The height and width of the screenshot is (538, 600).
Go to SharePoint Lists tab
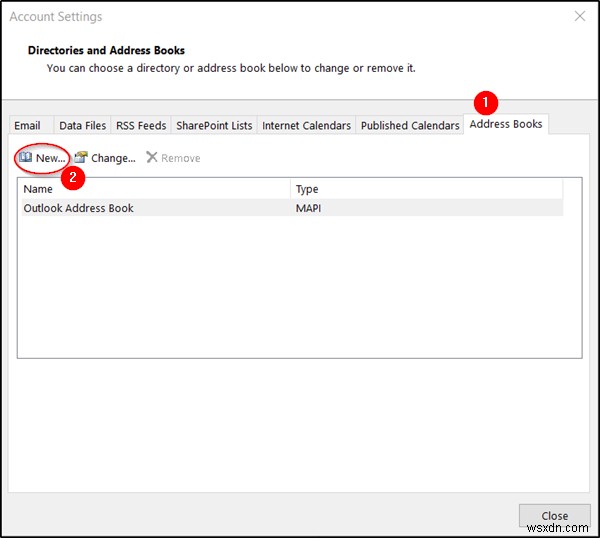point(214,126)
